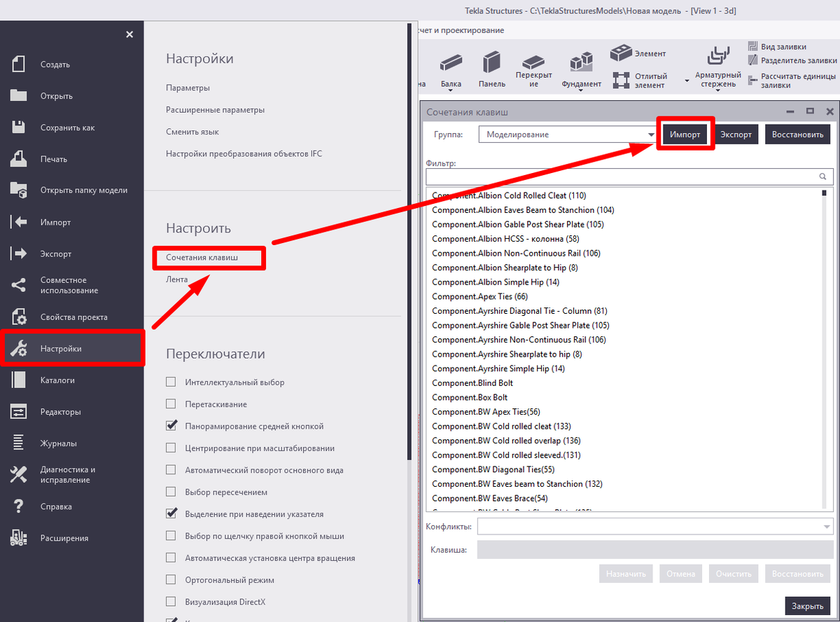Toggle Выбор по щелчку правой кнопкой мыши
Viewport: 840px width, 622px height.
171,536
